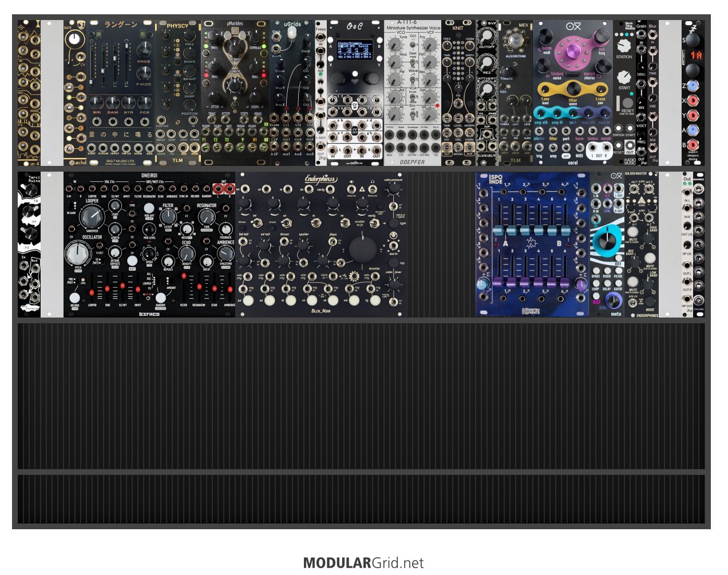Click the cabin pressure knob on BLCK_NOIR
Viewport: 728px width, 575px height.
pos(393,188)
